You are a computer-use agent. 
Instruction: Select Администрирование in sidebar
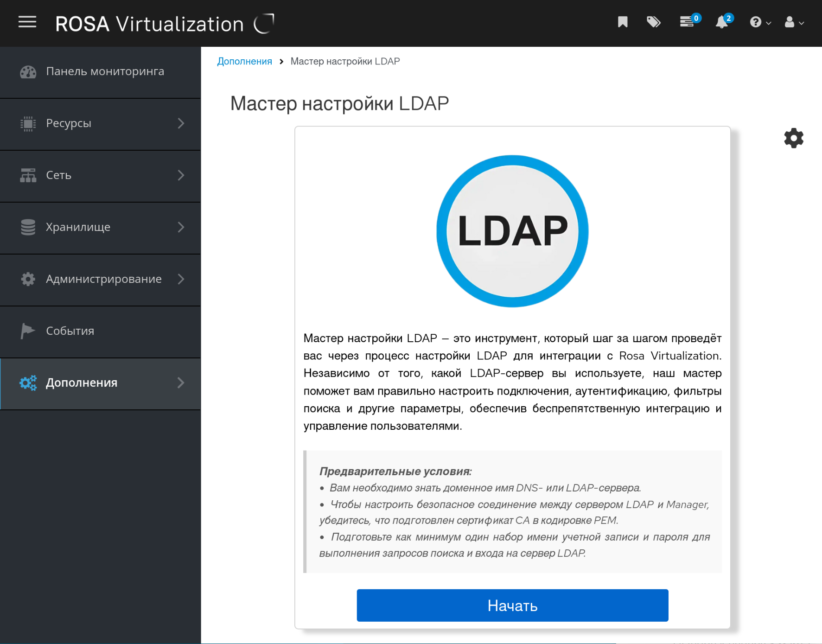(x=103, y=279)
